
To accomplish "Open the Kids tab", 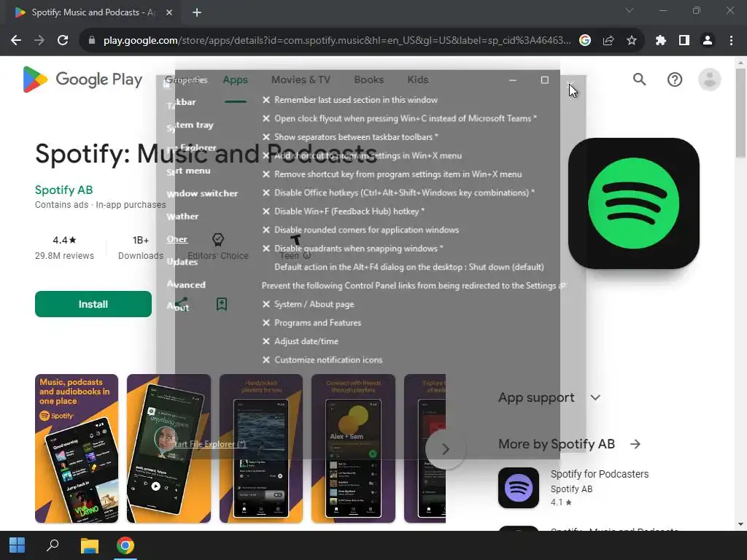I will coord(418,80).
